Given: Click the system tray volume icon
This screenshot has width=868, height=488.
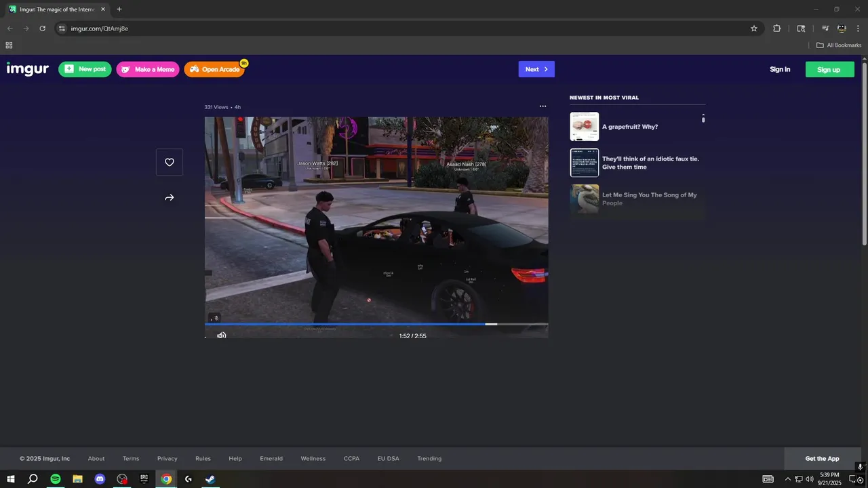Looking at the screenshot, I should tap(809, 479).
